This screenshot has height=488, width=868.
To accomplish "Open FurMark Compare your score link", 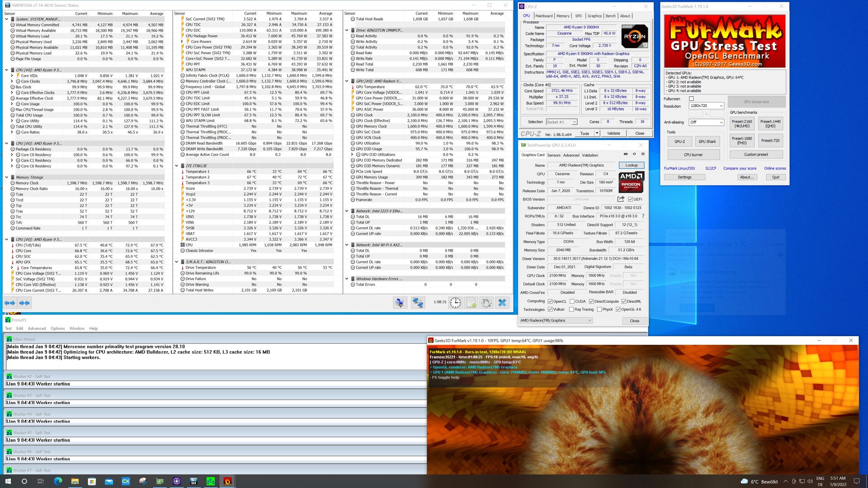I will [x=740, y=168].
